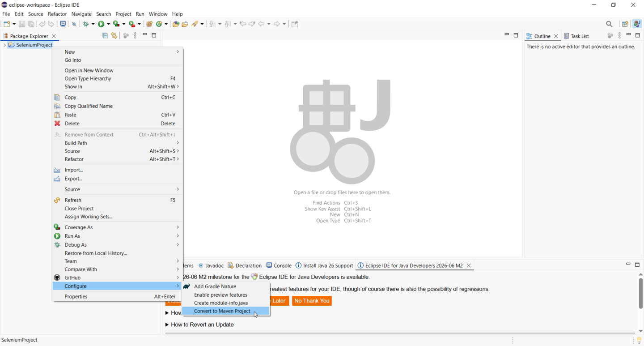This screenshot has width=644, height=346.
Task: Click the Next Annotation toolbar icon
Action: [212, 24]
